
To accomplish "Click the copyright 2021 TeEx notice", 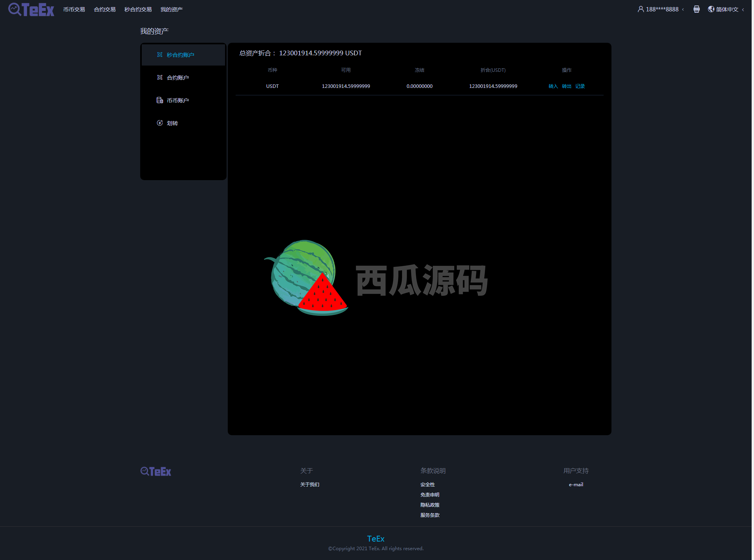I will pos(376,549).
